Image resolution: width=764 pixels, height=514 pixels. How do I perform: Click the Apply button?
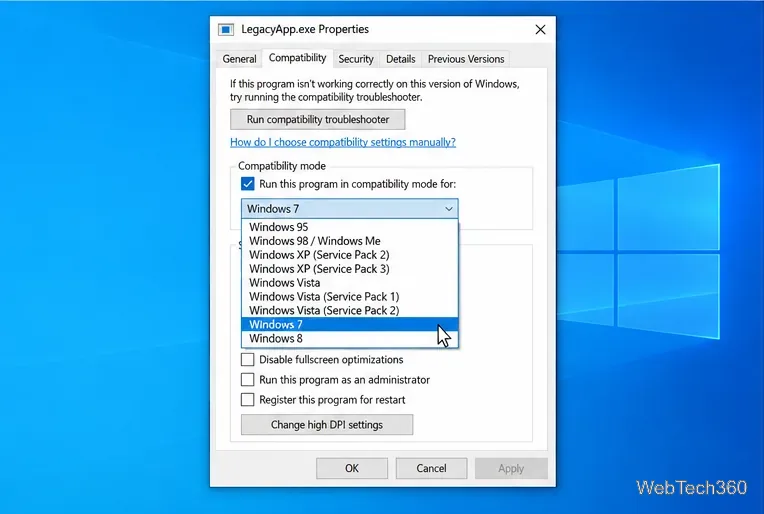(511, 468)
